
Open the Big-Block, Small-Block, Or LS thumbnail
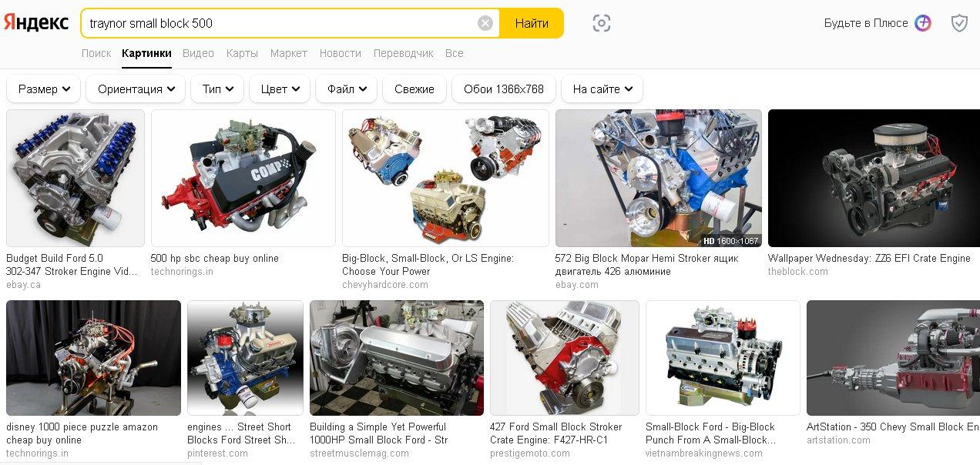(x=445, y=178)
